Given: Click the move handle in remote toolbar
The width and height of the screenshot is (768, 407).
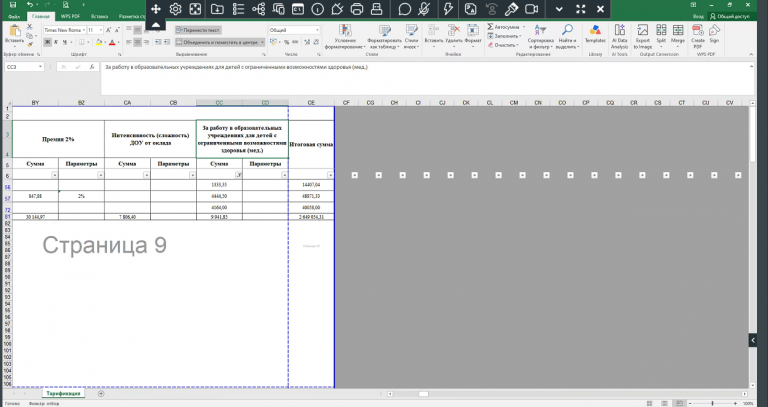Looking at the screenshot, I should pos(156,9).
